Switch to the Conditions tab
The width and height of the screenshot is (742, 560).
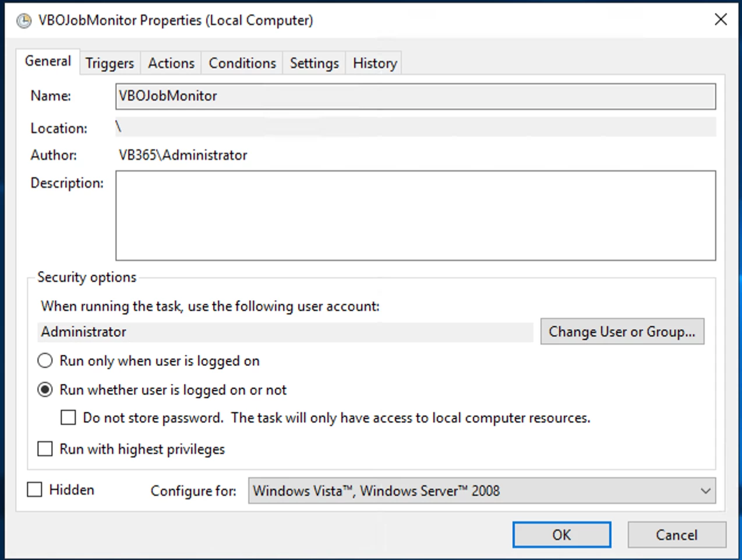(242, 63)
